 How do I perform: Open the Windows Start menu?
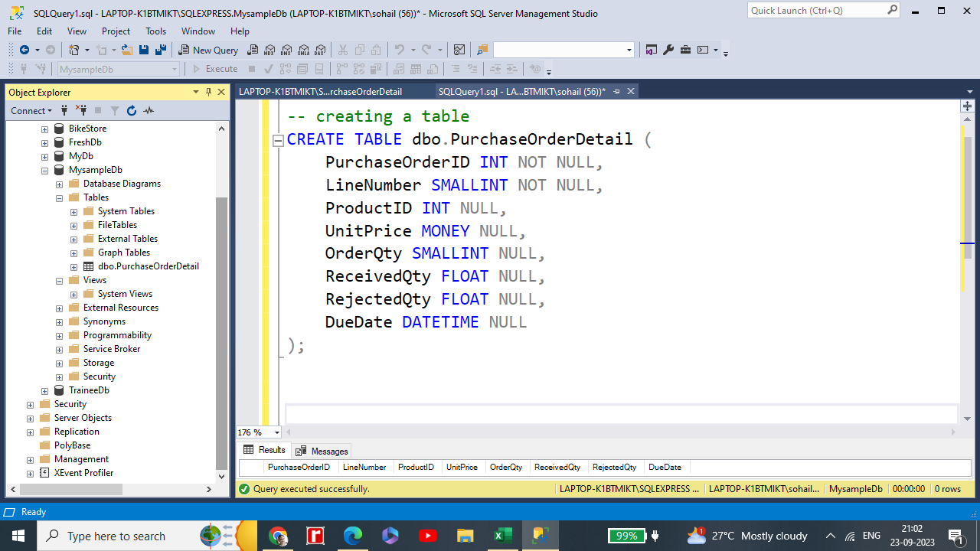pyautogui.click(x=18, y=536)
